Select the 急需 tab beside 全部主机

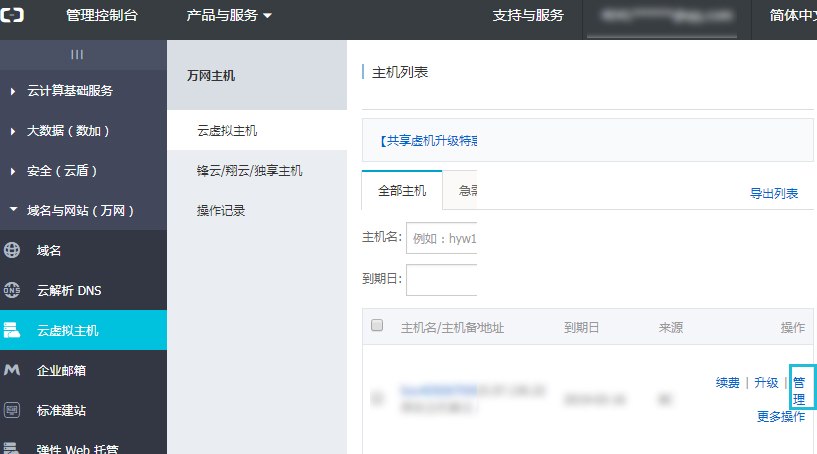pos(461,191)
